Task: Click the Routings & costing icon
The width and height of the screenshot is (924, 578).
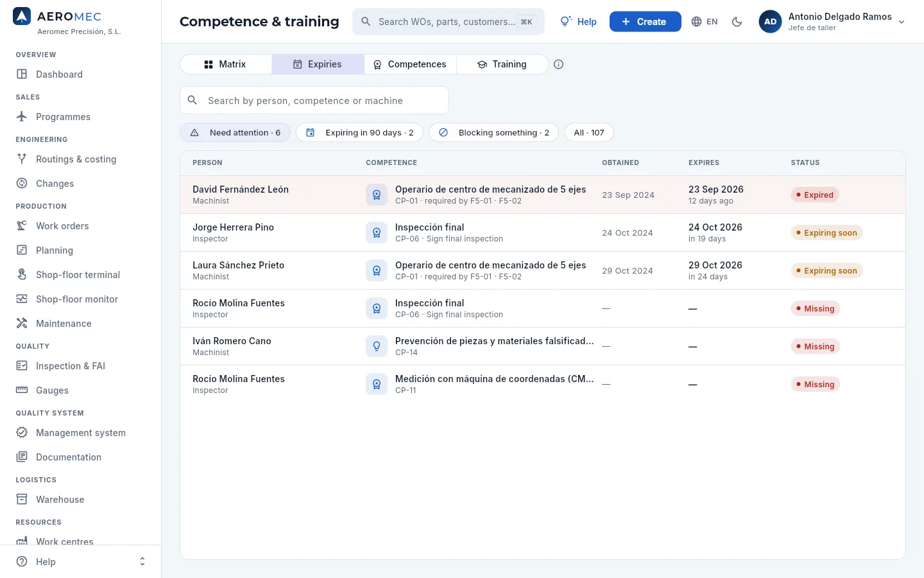Action: pos(22,159)
